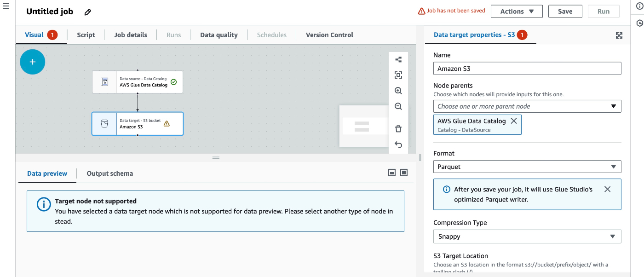
Task: Add a node with the plus button
Action: (x=33, y=62)
